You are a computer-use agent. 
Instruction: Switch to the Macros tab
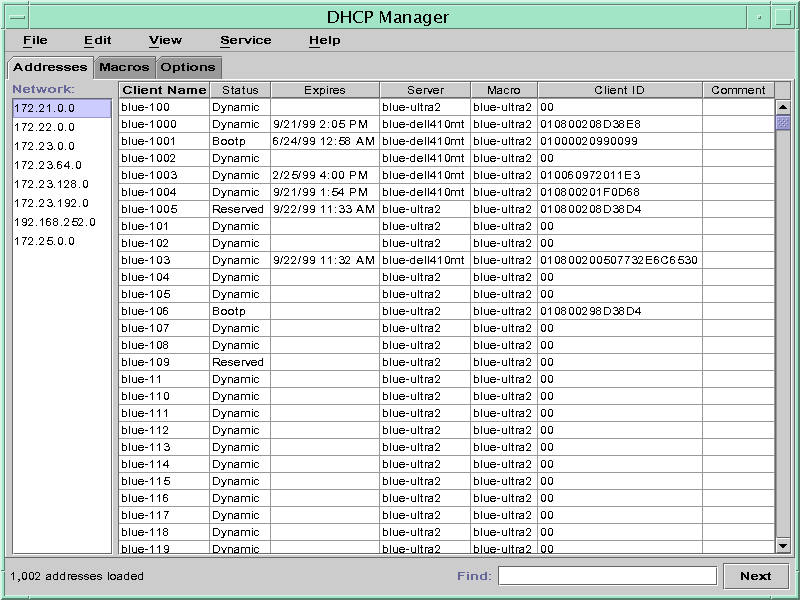(122, 67)
